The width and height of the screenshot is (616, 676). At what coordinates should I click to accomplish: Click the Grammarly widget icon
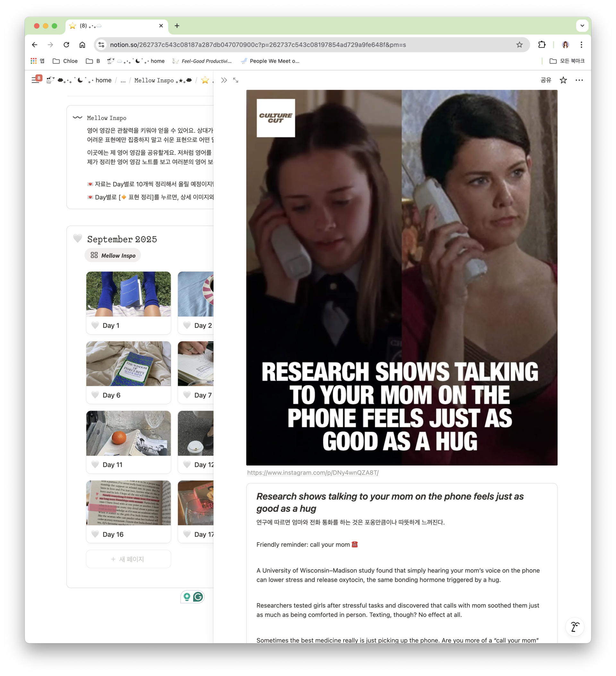pos(198,597)
